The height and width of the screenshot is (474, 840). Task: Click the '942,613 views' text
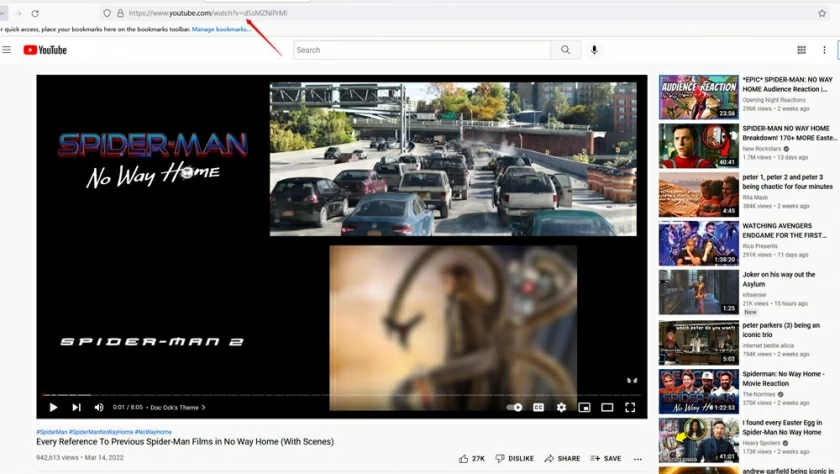(x=57, y=457)
